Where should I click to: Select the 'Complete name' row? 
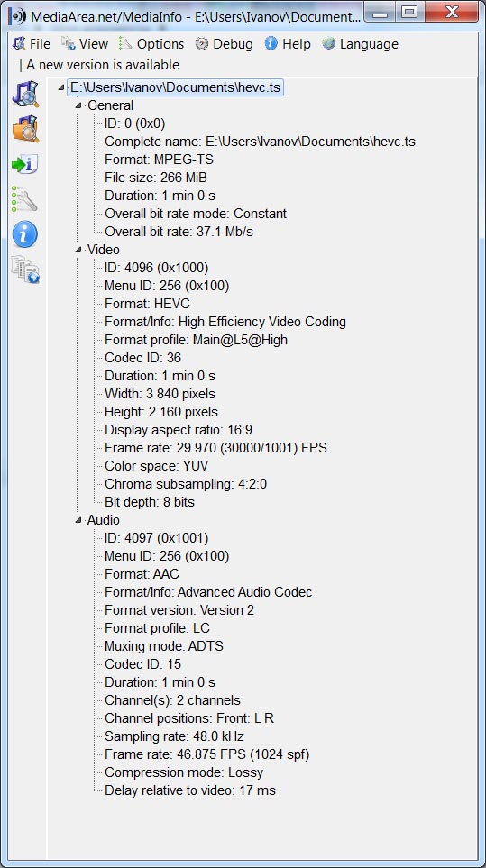coord(260,142)
